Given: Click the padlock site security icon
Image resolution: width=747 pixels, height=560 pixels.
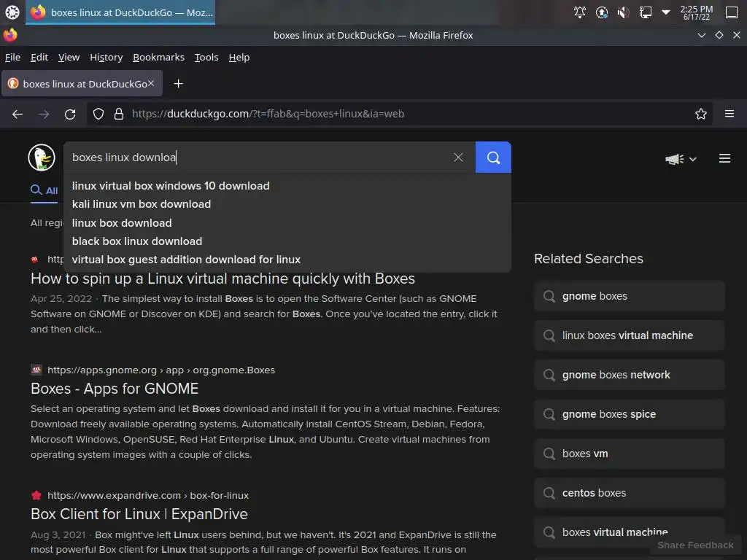Looking at the screenshot, I should pos(119,114).
